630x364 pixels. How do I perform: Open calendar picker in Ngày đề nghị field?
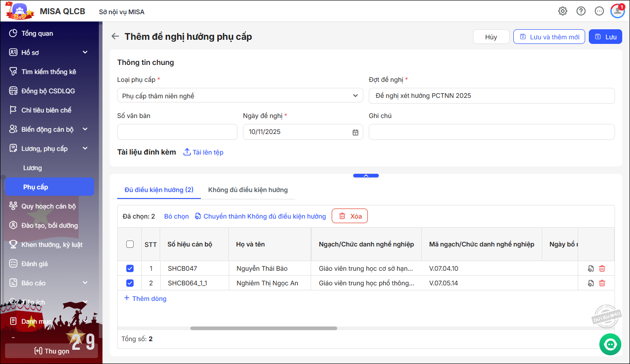click(x=355, y=132)
